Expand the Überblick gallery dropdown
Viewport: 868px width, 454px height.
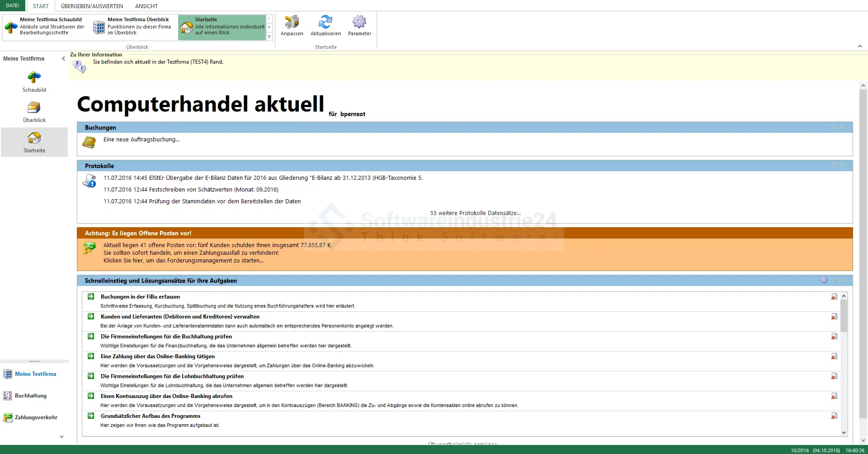coord(269,37)
